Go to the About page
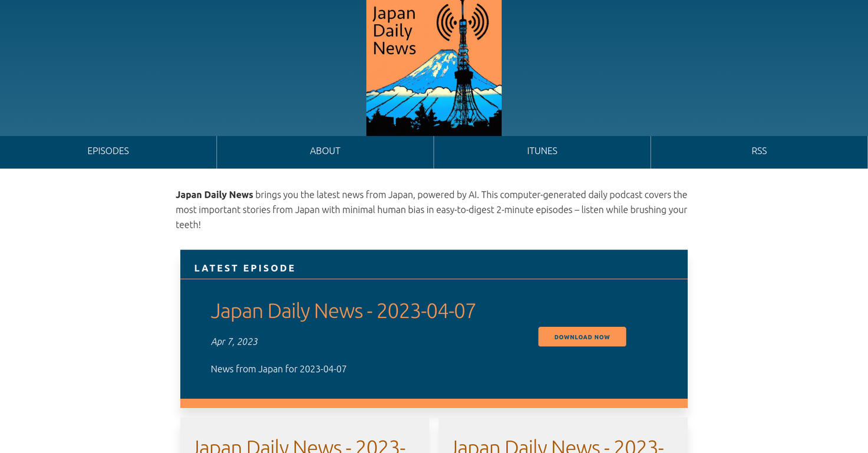Viewport: 868px width, 453px height. coord(325,151)
